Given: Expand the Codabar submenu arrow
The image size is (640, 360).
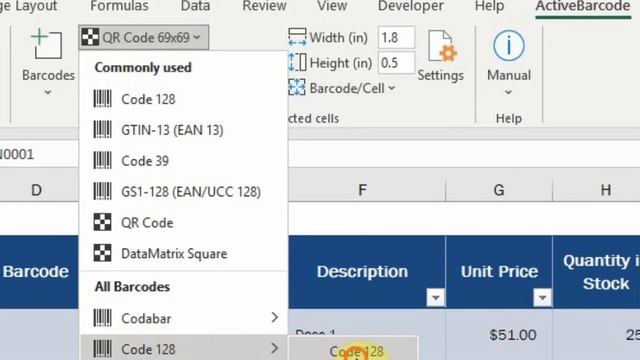Looking at the screenshot, I should click(x=275, y=318).
